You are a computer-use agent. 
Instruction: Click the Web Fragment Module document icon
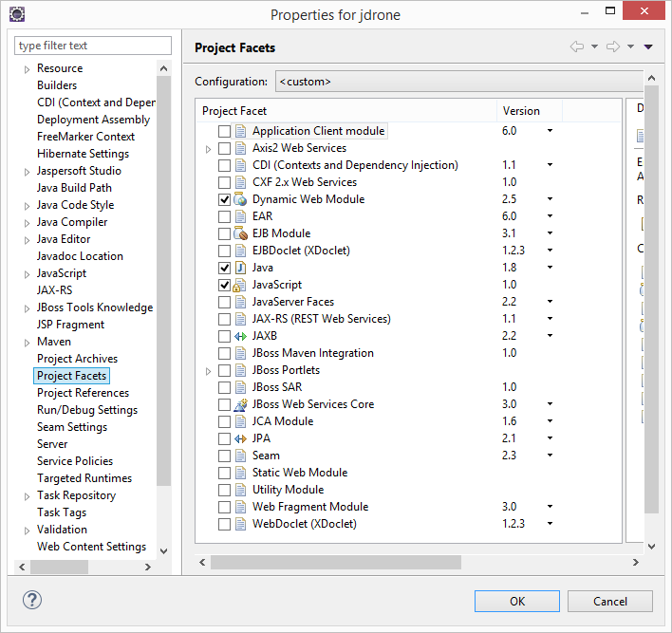(240, 507)
